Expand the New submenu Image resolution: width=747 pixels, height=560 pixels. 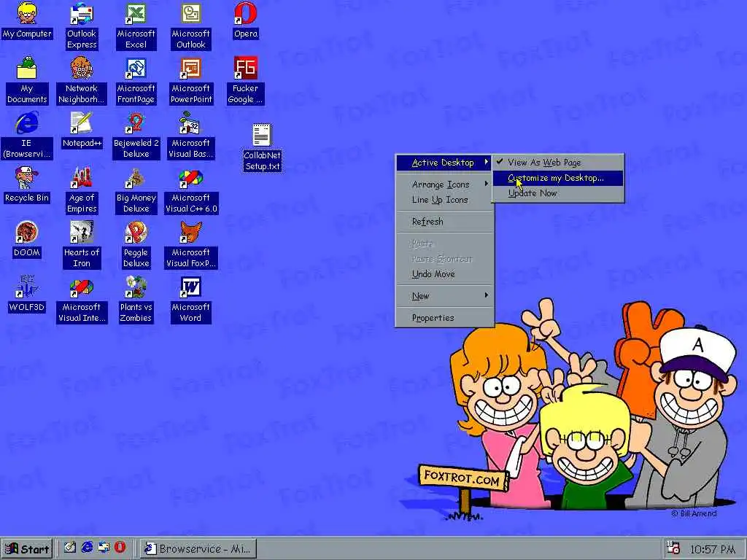[444, 296]
